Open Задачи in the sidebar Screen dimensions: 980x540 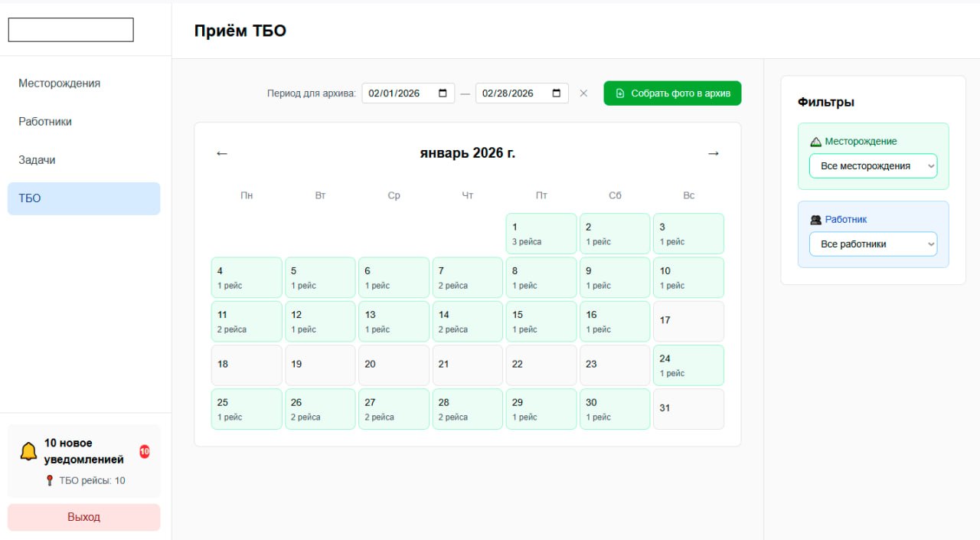(84, 160)
